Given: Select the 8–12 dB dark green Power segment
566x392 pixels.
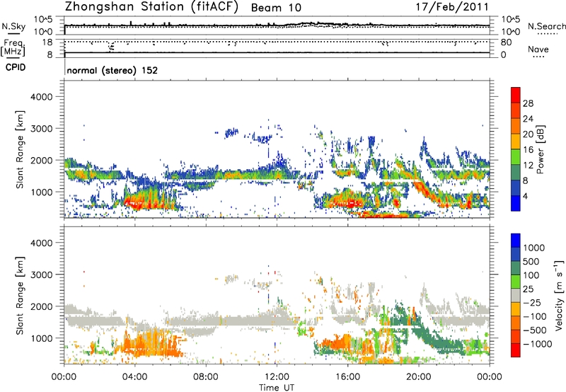Looking at the screenshot, I should point(516,173).
